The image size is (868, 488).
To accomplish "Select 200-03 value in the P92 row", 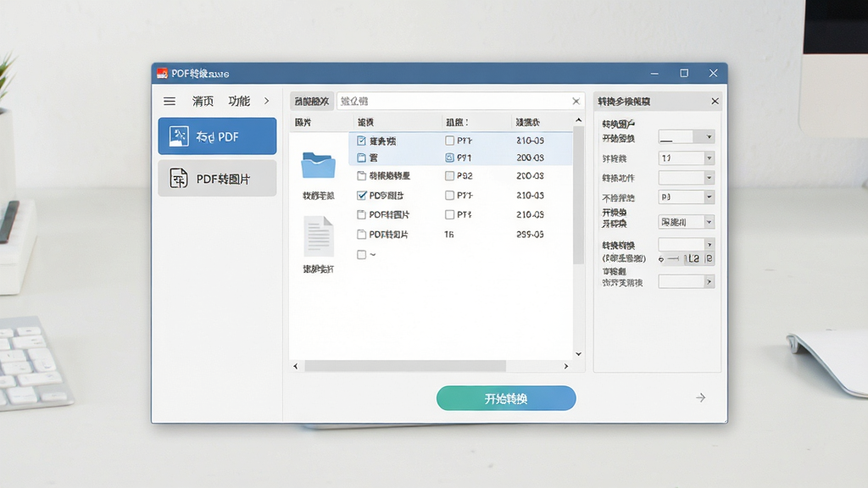I will (x=530, y=176).
